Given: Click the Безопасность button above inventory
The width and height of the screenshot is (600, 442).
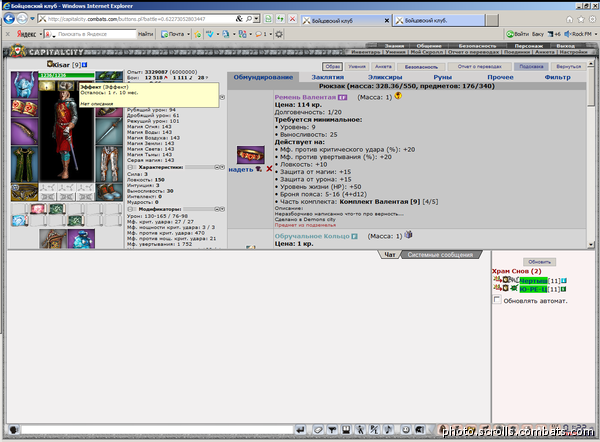Looking at the screenshot, I should (x=421, y=67).
